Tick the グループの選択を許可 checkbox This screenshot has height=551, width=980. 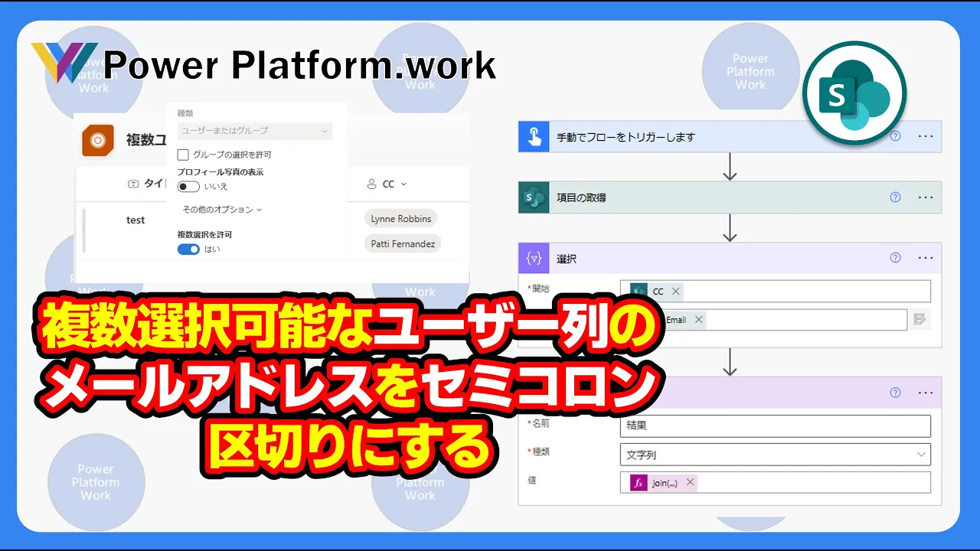pos(183,155)
